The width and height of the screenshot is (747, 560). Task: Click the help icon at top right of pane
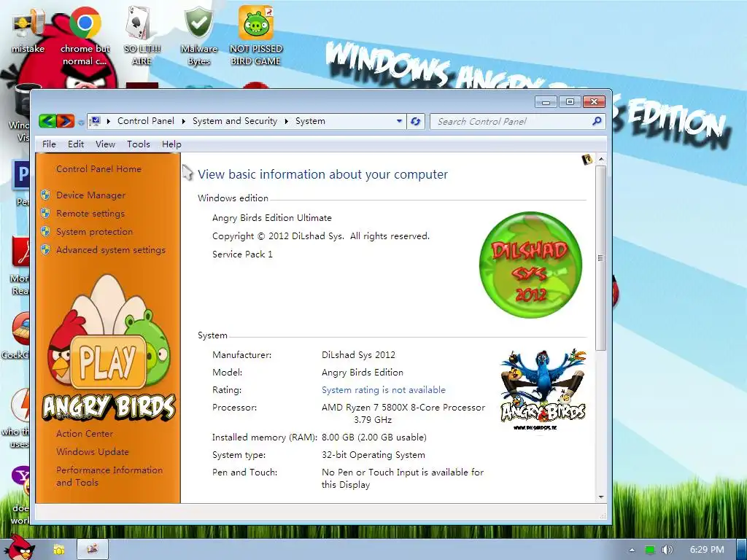point(587,160)
